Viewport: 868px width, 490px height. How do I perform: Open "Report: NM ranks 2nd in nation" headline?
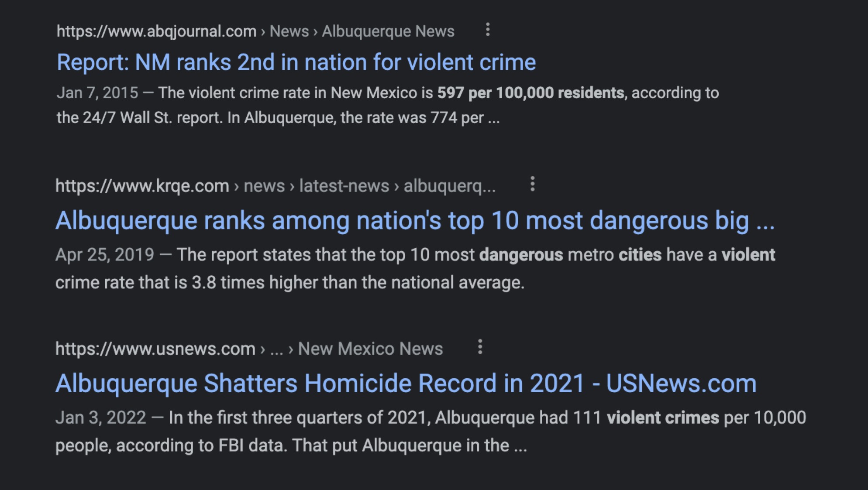pos(296,62)
